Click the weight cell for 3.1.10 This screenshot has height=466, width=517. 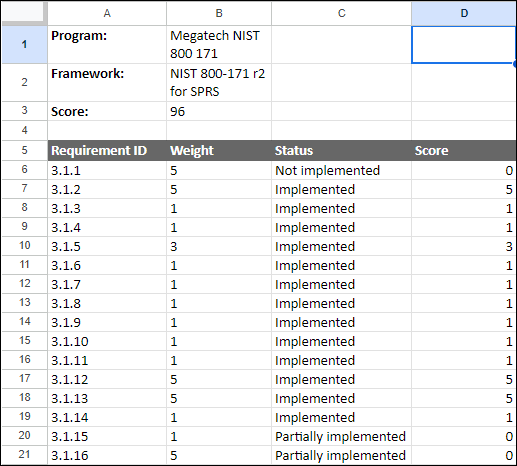click(x=219, y=341)
